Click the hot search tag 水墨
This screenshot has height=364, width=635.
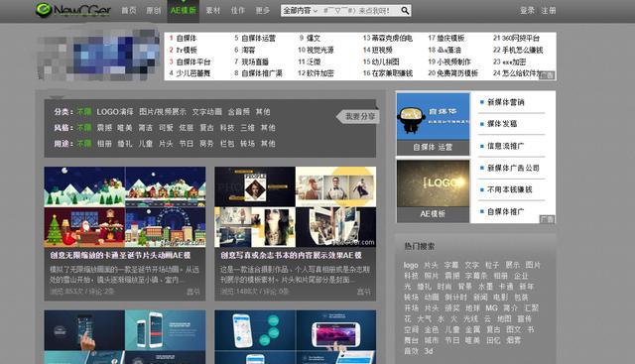tap(485, 287)
